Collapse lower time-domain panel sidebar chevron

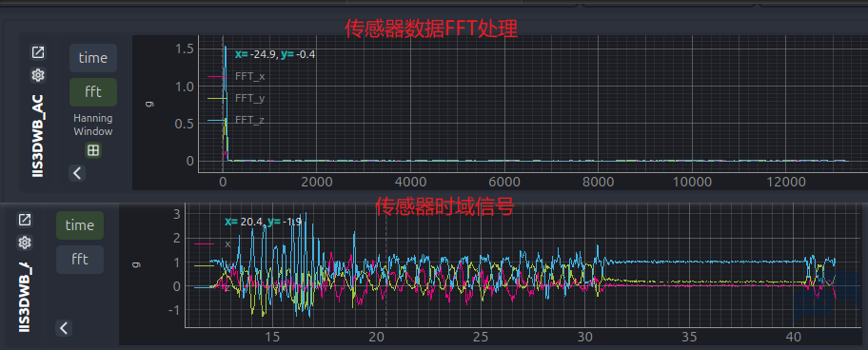coord(64,328)
